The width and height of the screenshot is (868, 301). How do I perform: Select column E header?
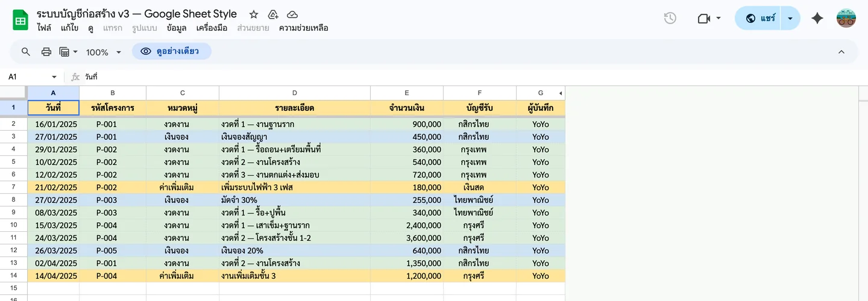(407, 93)
